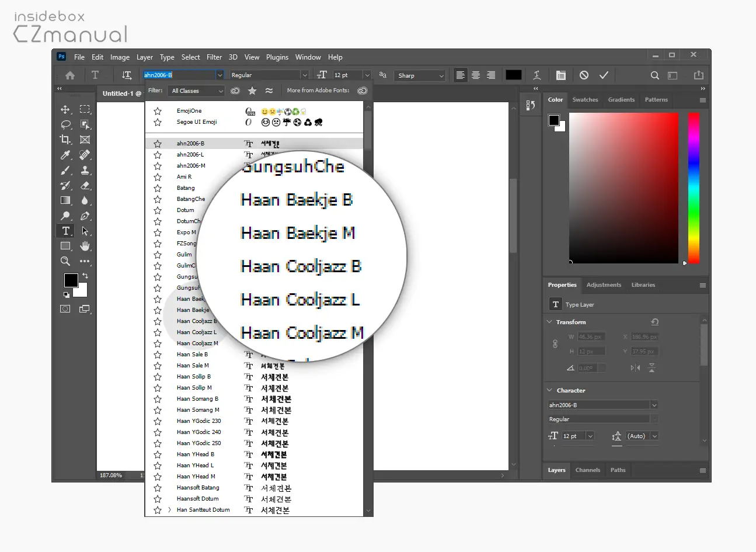Expand the Han Santteut Dotum font family
This screenshot has height=552, width=756.
(169, 510)
